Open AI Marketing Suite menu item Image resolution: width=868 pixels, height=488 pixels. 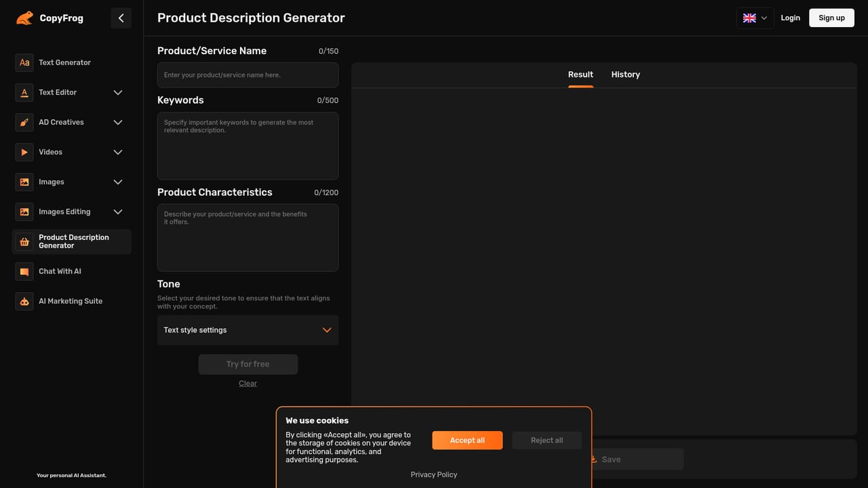pyautogui.click(x=71, y=301)
